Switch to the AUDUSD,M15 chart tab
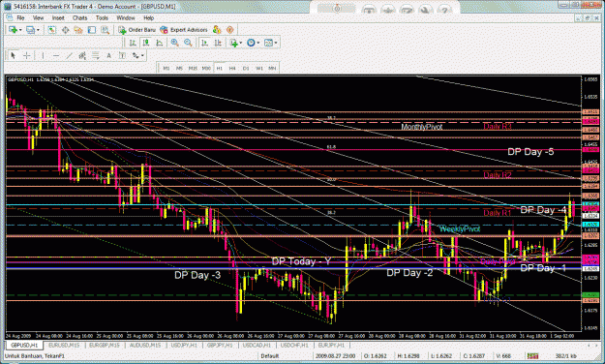The width and height of the screenshot is (605, 364). (x=145, y=345)
